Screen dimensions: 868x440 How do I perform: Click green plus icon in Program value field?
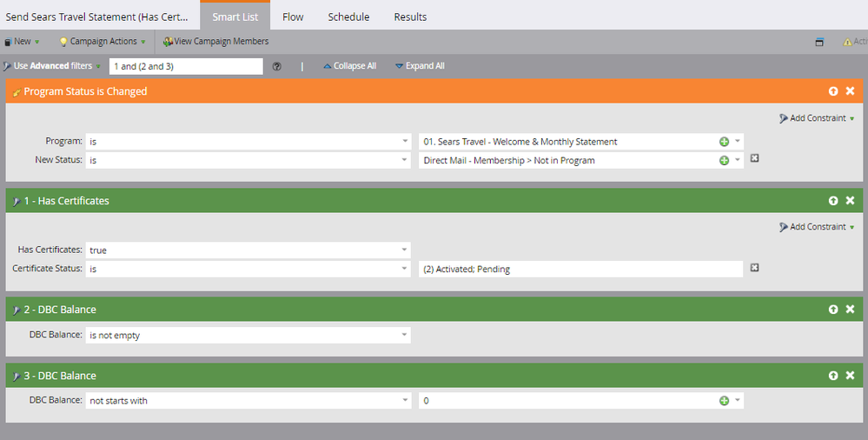(x=724, y=141)
